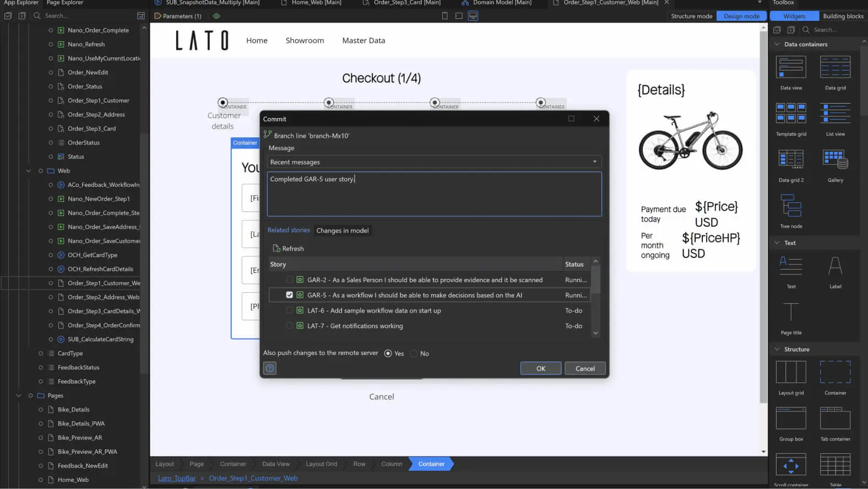
Task: Uncheck the GAR-5 story checkbox
Action: pos(289,295)
